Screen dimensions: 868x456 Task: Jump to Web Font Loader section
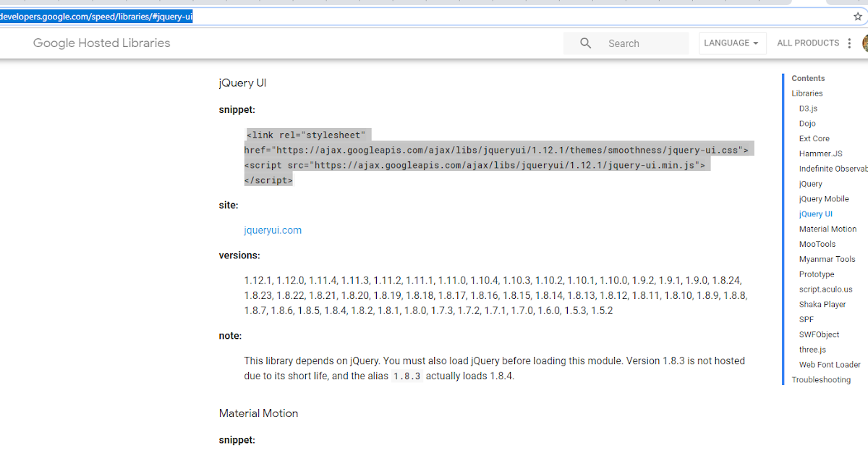(x=830, y=365)
